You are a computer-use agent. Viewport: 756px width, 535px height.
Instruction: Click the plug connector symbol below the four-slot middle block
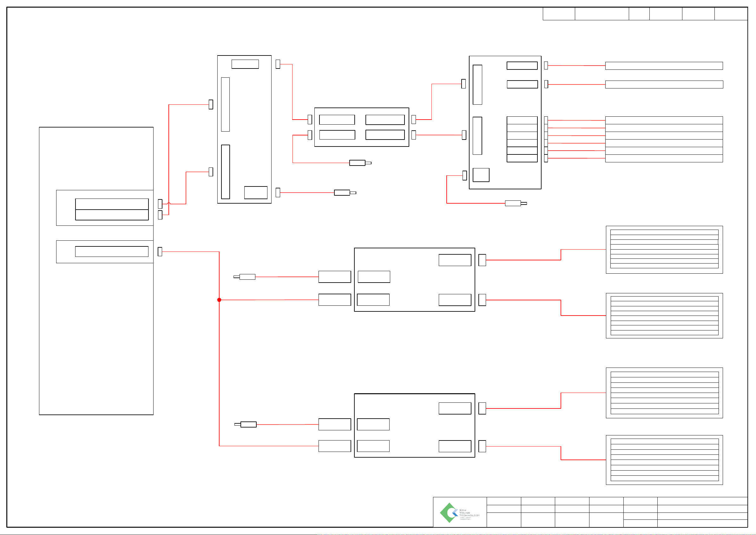(x=359, y=163)
